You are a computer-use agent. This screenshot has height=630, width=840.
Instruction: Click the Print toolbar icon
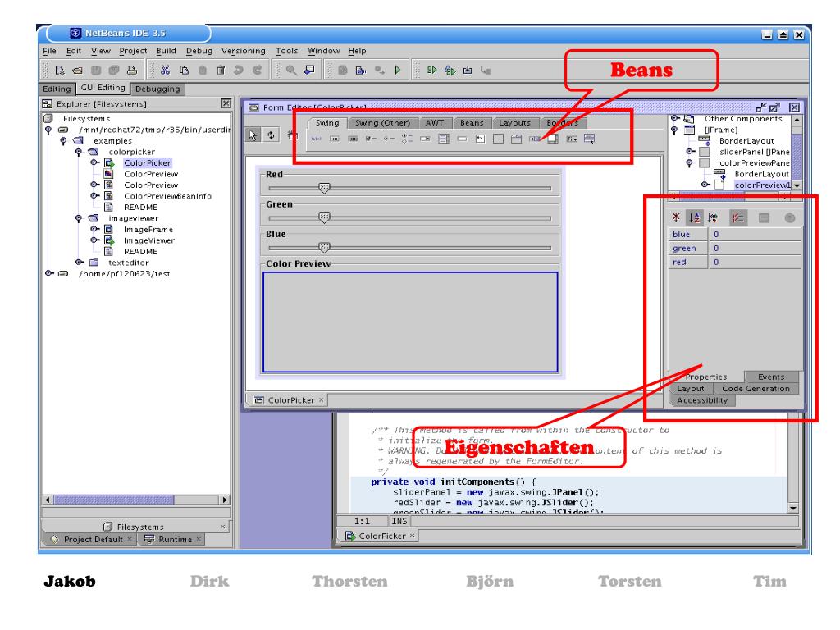(x=132, y=71)
